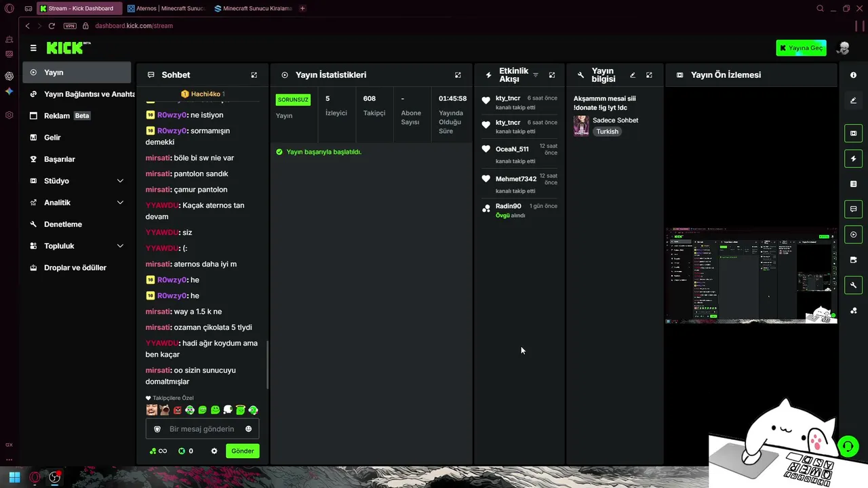Click the stream preview thumbnail

[751, 276]
